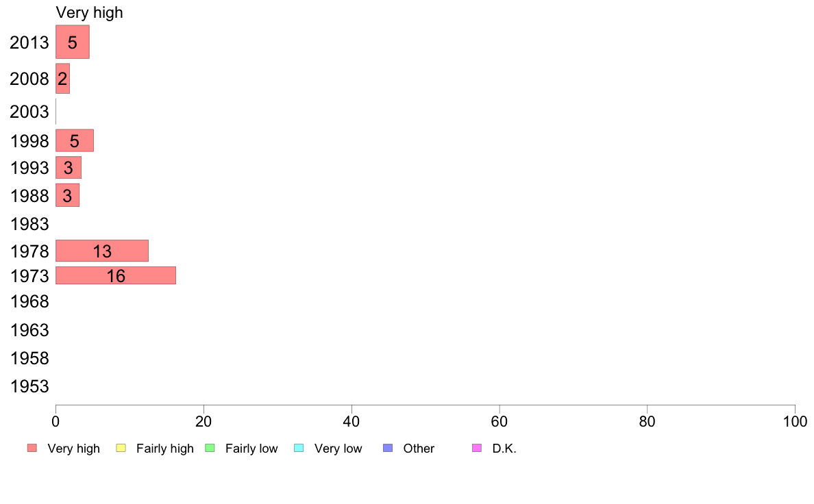This screenshot has width=814, height=504.
Task: Click the yellow Fairly high legend swatch
Action: coord(121,448)
